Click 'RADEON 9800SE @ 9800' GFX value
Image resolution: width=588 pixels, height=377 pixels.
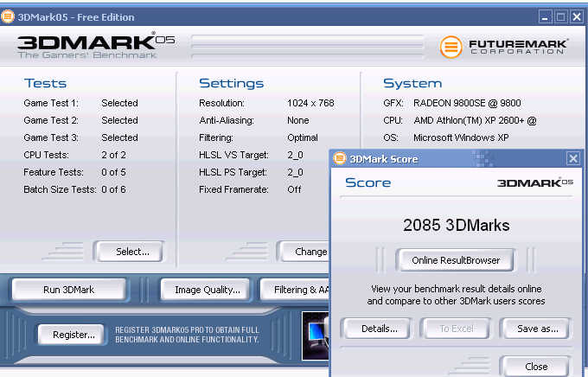[x=467, y=103]
